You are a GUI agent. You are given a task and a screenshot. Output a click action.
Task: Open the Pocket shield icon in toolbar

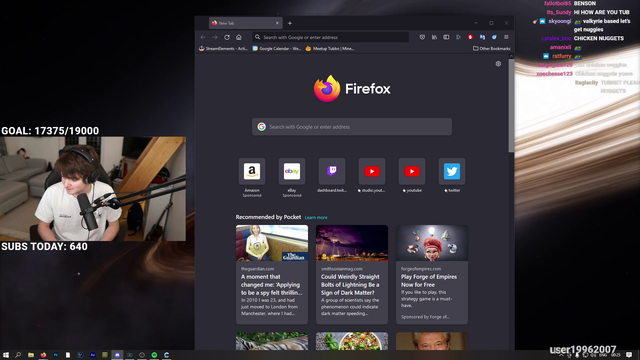coord(422,37)
